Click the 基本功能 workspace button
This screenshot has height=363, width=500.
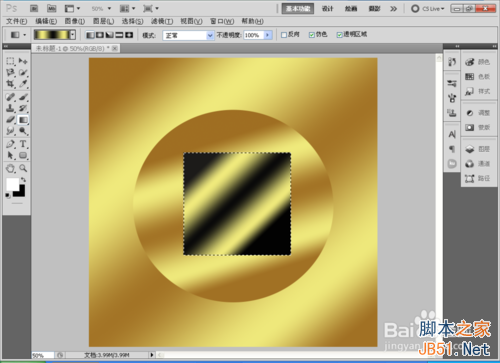[x=298, y=9]
